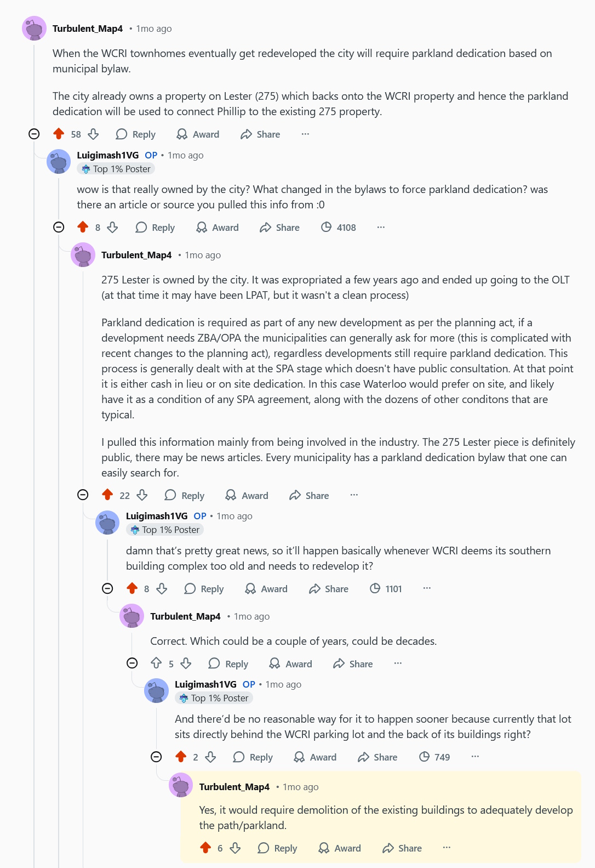
Task: Reply to the highlighted demolition comment
Action: point(277,848)
